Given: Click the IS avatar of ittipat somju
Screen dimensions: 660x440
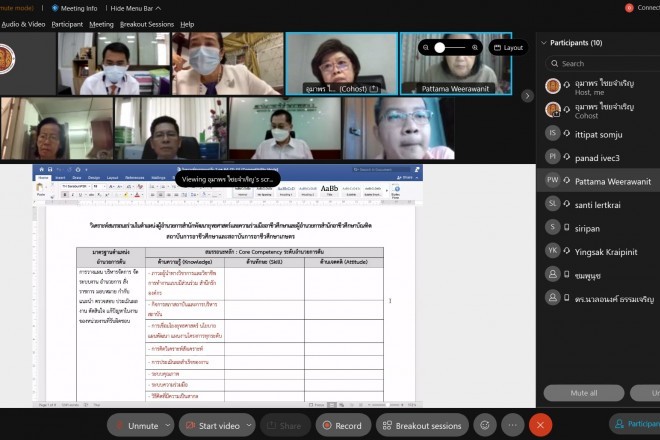Looking at the screenshot, I should pos(552,133).
